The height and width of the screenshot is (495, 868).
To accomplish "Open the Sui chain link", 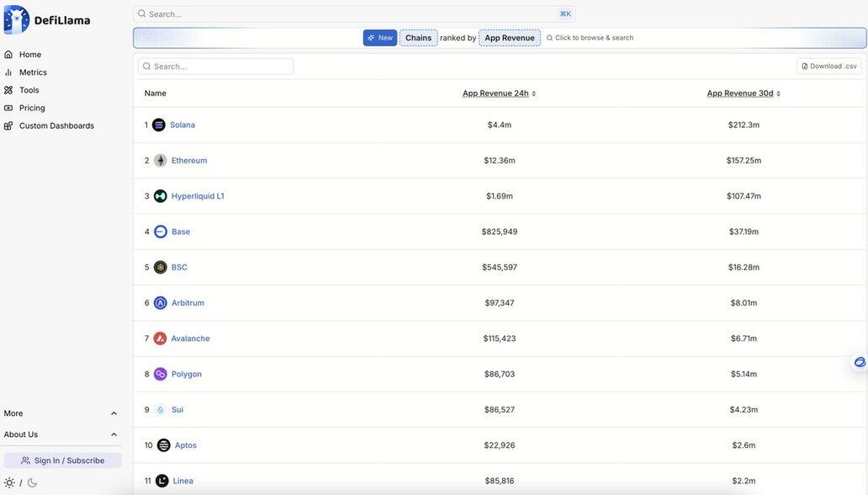I will pos(177,410).
